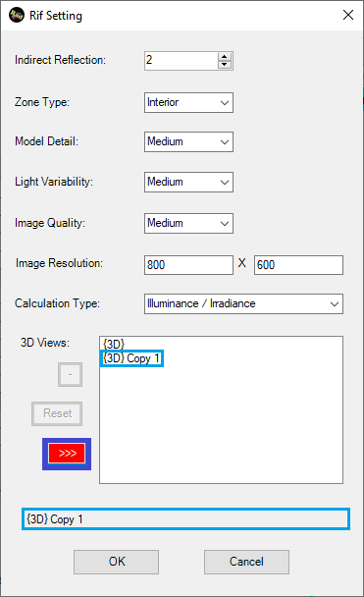This screenshot has height=597, width=364.
Task: Decrease Indirect Reflection with down arrow
Action: pyautogui.click(x=225, y=65)
